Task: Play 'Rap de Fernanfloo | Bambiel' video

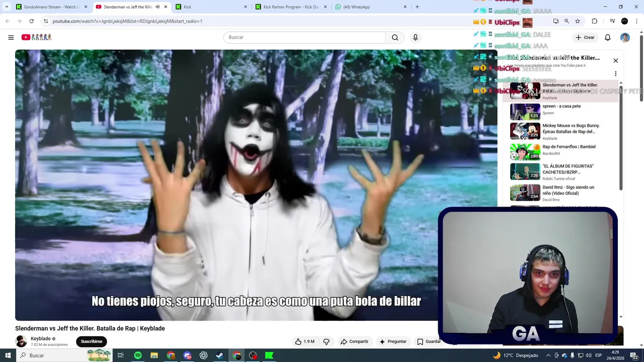Action: tap(561, 151)
